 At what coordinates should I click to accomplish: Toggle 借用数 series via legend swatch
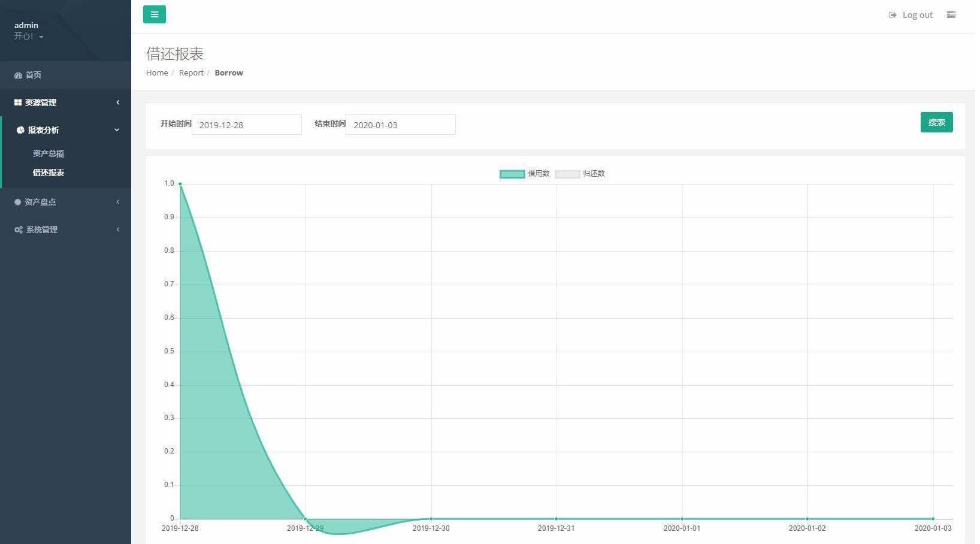click(512, 174)
